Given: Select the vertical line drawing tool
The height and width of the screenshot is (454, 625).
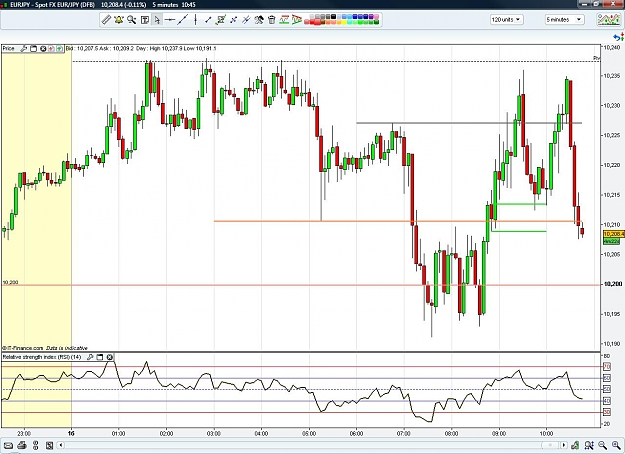Looking at the screenshot, I should coord(195,20).
